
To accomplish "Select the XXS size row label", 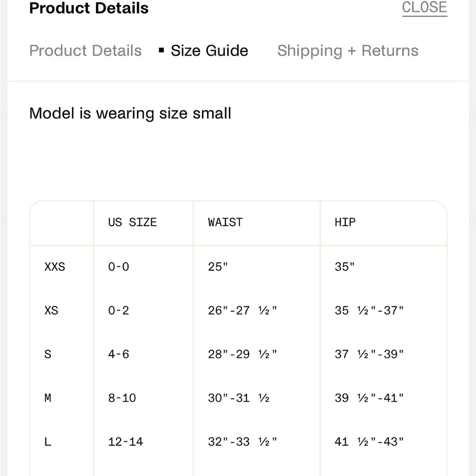I will [x=55, y=267].
